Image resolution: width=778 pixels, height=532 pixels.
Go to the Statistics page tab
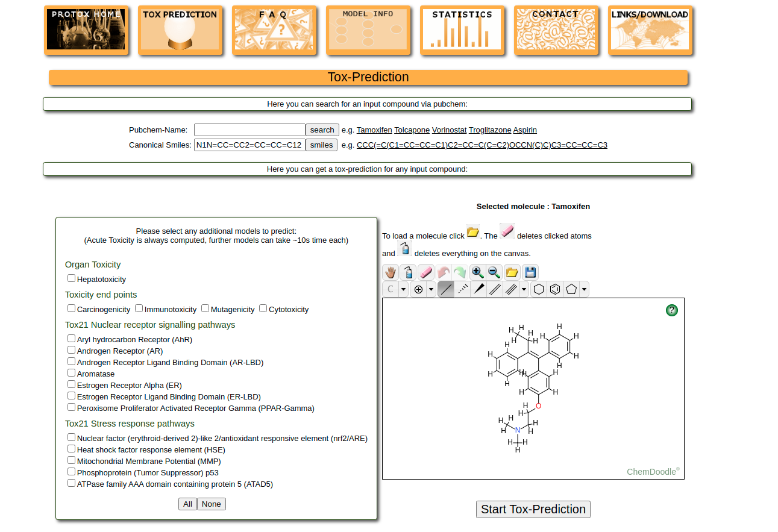pyautogui.click(x=462, y=30)
